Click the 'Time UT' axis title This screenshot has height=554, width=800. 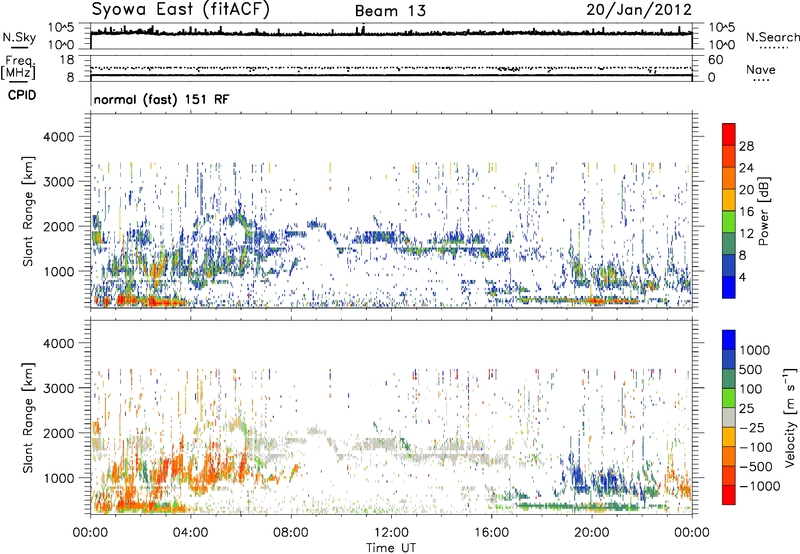pyautogui.click(x=391, y=548)
